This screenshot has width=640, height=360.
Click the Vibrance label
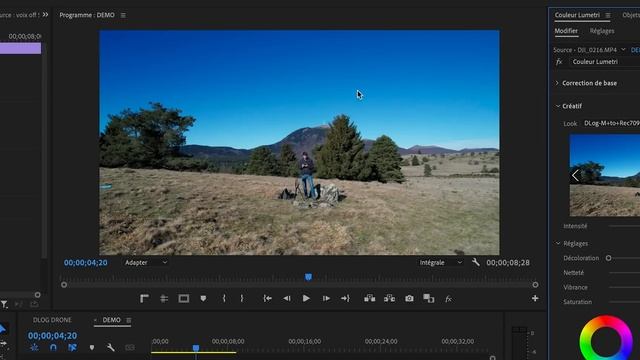coord(575,287)
